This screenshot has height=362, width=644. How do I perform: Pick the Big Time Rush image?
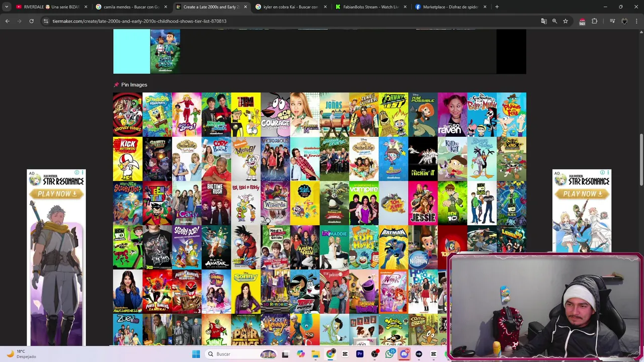(x=216, y=203)
